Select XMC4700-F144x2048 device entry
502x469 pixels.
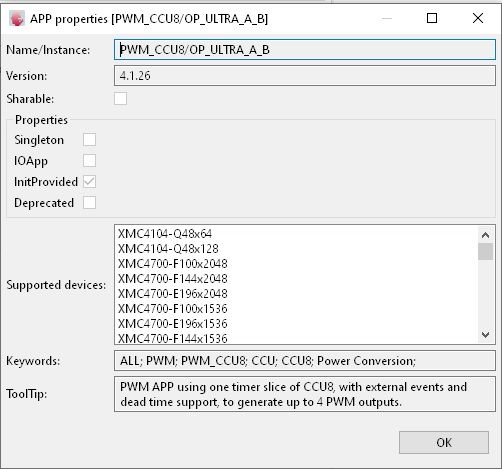click(x=173, y=279)
